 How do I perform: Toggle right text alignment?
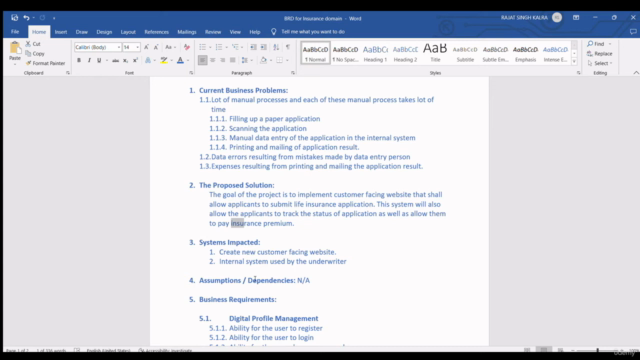point(222,60)
